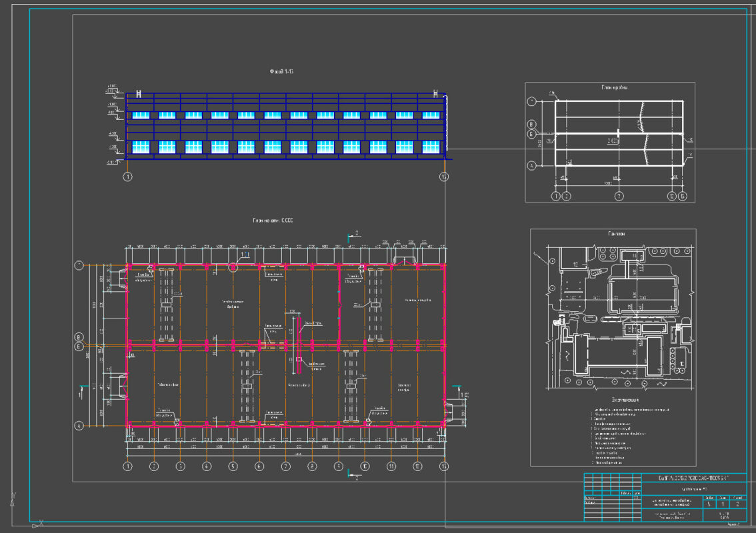Select the drawing code text in title block

(694, 478)
